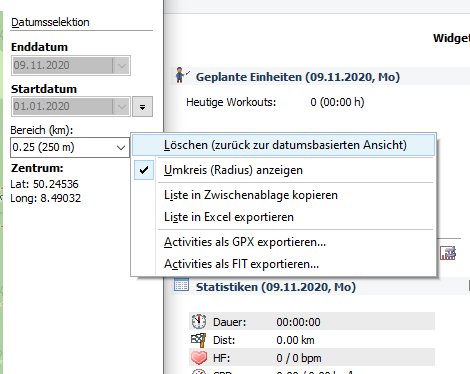The image size is (470, 374).
Task: Click the Dist checkered flag icon
Action: (x=199, y=340)
